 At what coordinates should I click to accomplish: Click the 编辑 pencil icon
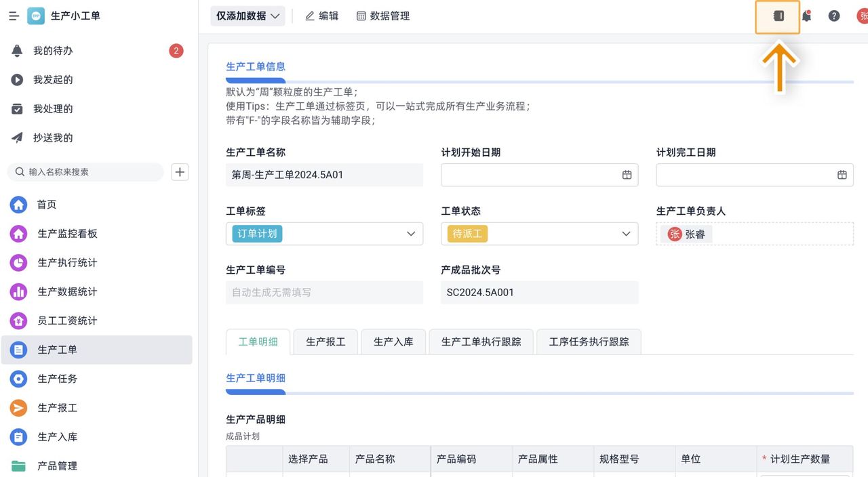point(310,16)
